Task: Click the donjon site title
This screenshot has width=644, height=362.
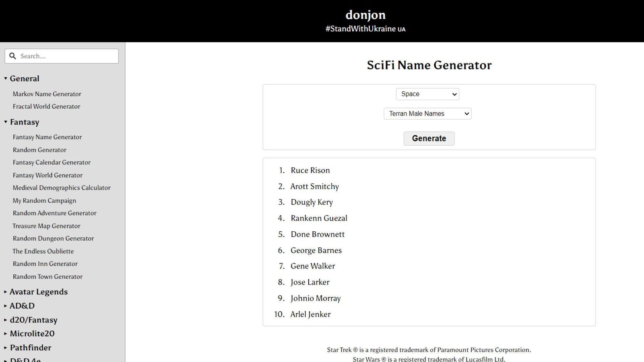Action: point(365,15)
